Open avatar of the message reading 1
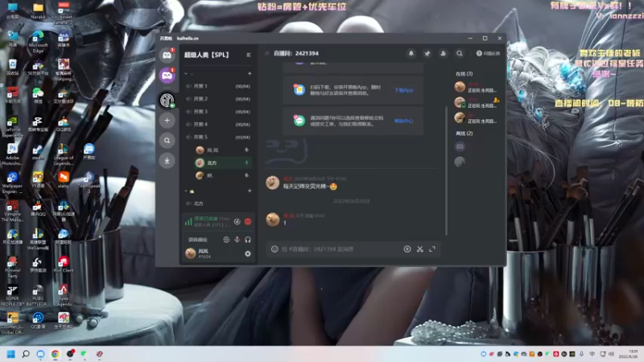The width and height of the screenshot is (644, 362). pyautogui.click(x=273, y=220)
